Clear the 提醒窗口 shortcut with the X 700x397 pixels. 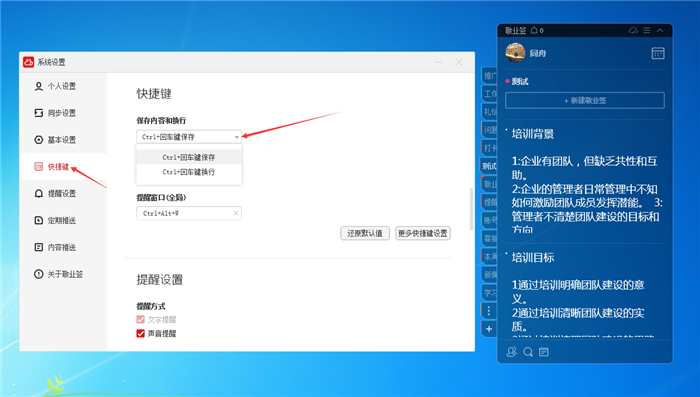[x=236, y=213]
